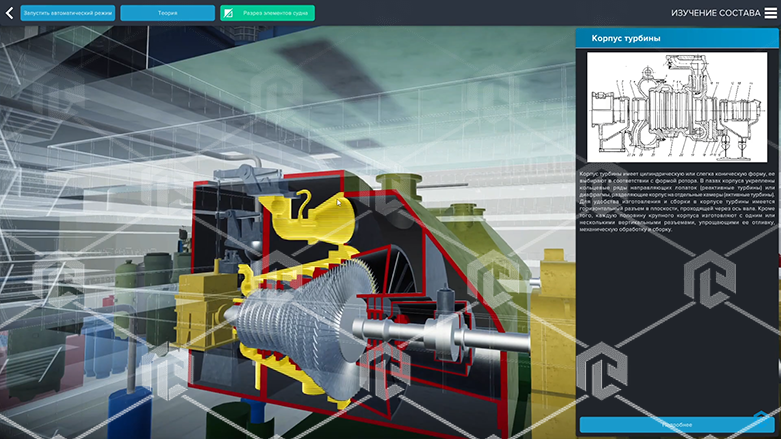The width and height of the screenshot is (781, 439).
Task: Start automatic mode with Запустить автоматический режим
Action: (68, 13)
